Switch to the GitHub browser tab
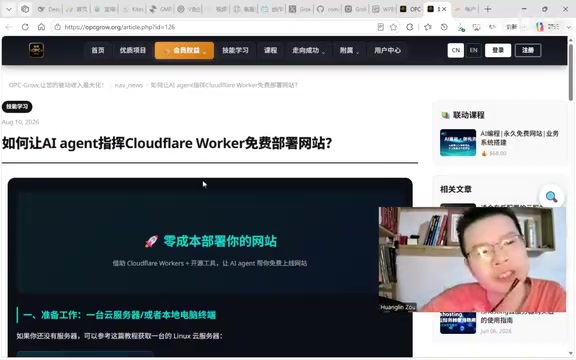Viewport: 576px width, 360px height. click(328, 9)
